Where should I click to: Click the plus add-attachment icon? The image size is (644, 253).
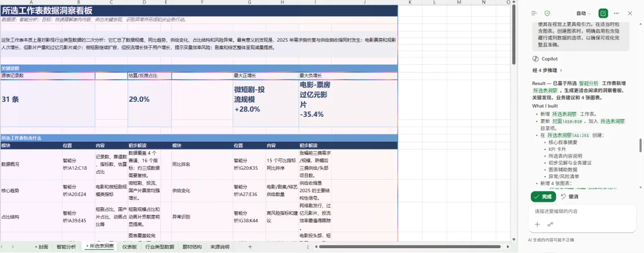[537, 224]
